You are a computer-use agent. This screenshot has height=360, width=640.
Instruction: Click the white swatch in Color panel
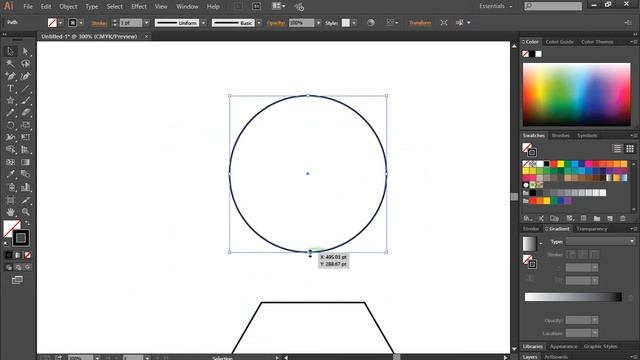point(539,54)
